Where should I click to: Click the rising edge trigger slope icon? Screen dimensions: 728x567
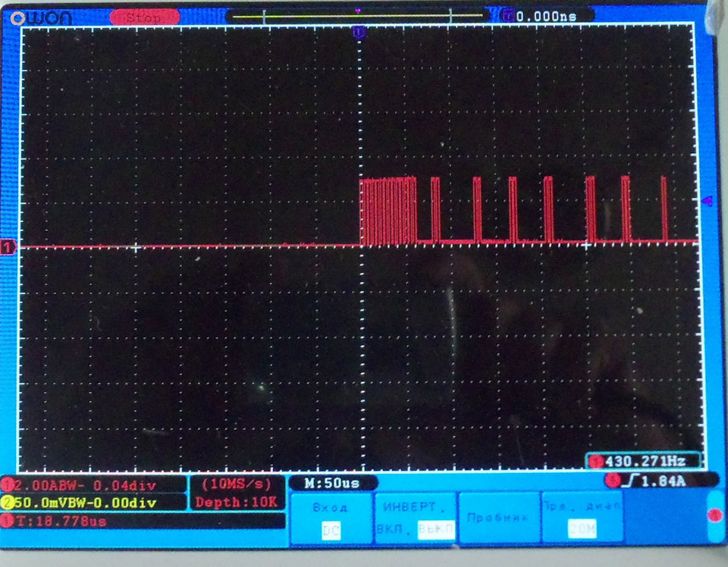pyautogui.click(x=629, y=481)
